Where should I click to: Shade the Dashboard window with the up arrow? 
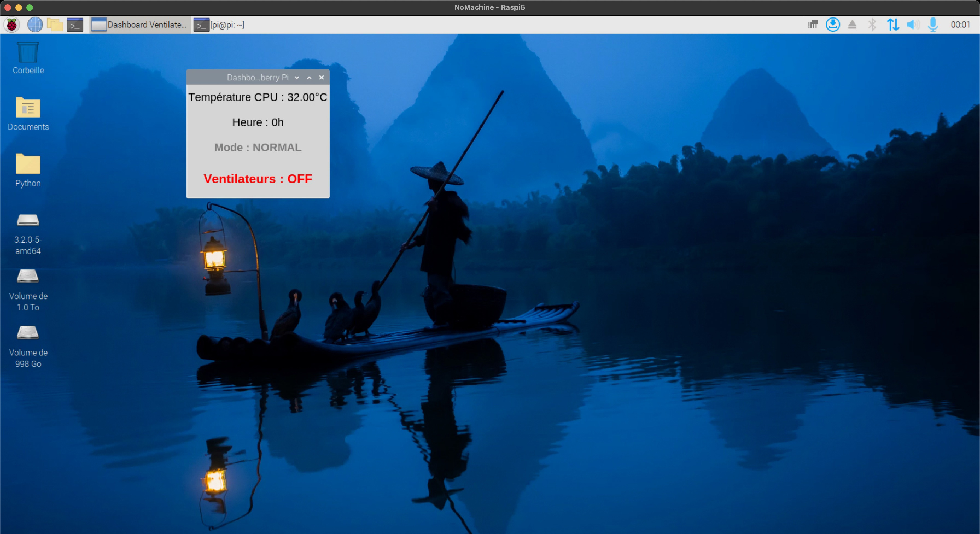(x=309, y=78)
